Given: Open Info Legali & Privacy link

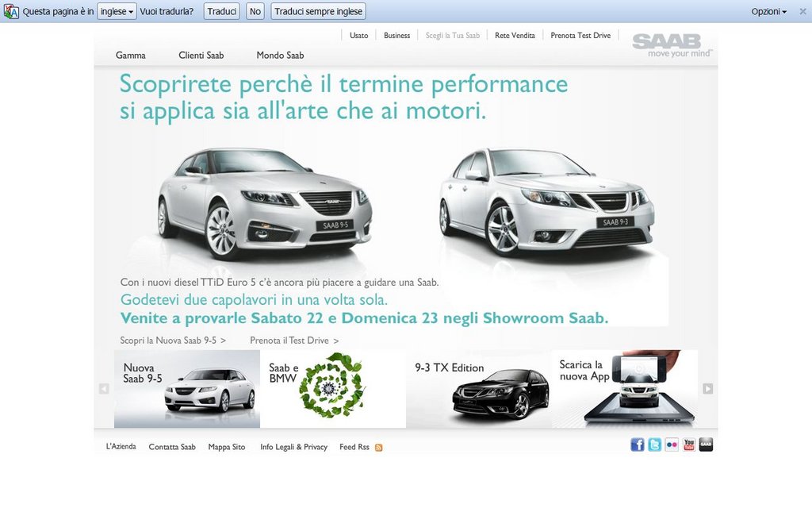Looking at the screenshot, I should (x=293, y=447).
